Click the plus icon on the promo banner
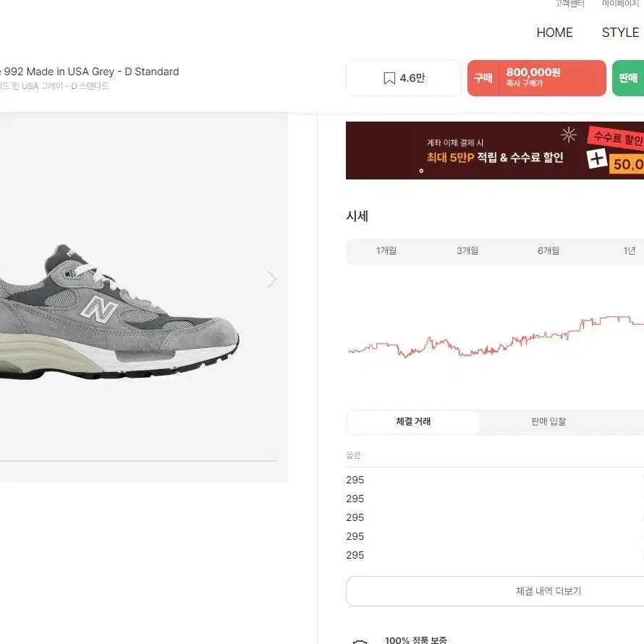This screenshot has width=644, height=644. (596, 158)
